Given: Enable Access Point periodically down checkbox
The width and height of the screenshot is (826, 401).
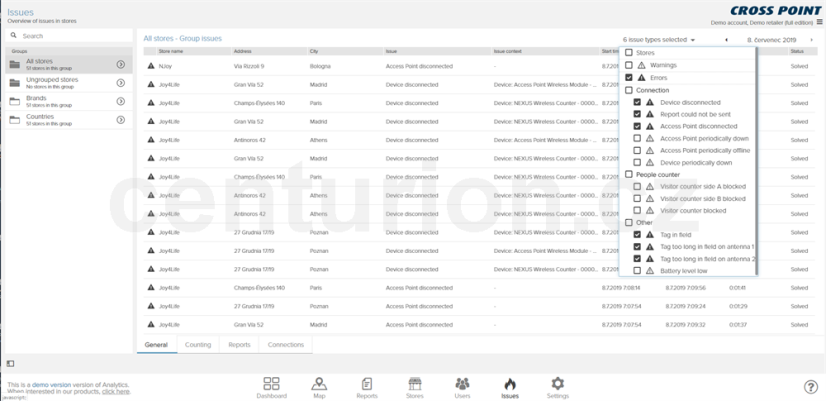Looking at the screenshot, I should coord(637,138).
